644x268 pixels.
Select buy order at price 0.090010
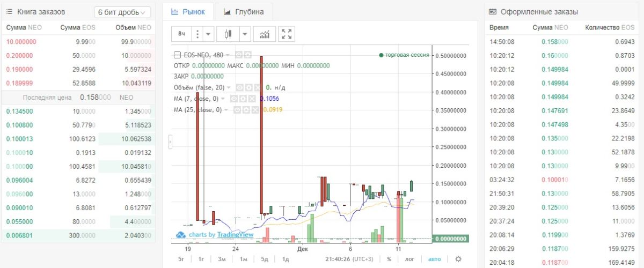(78, 207)
